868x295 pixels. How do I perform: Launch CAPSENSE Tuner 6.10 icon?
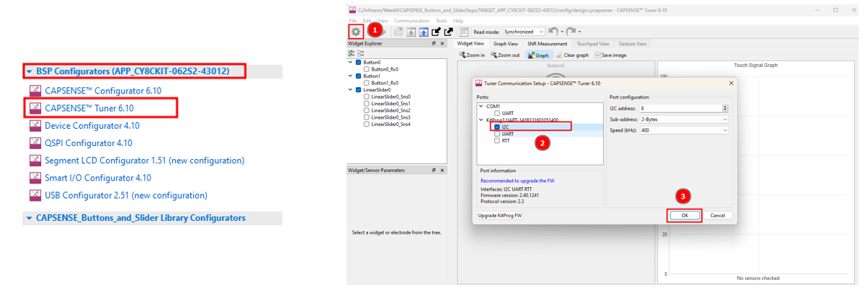35,108
